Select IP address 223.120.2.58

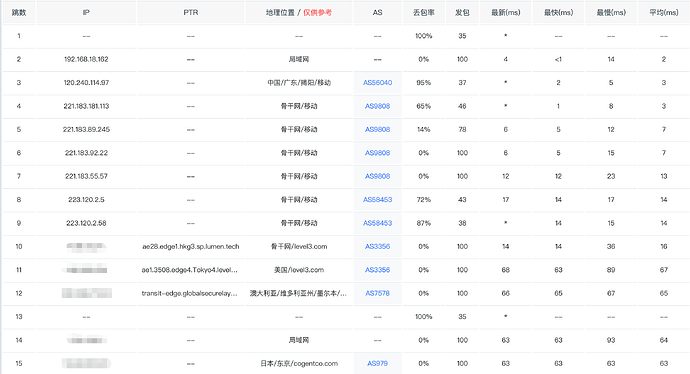tap(86, 223)
